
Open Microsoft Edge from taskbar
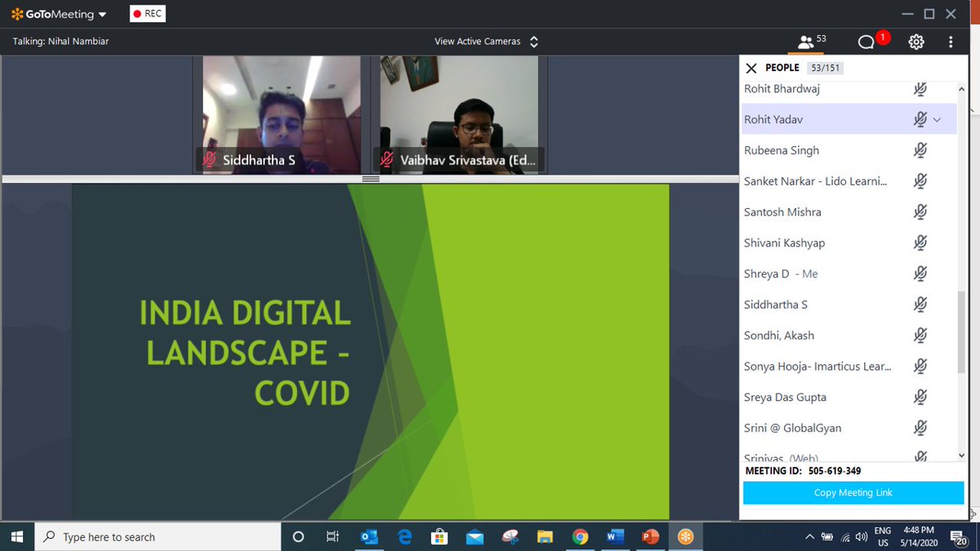[404, 536]
